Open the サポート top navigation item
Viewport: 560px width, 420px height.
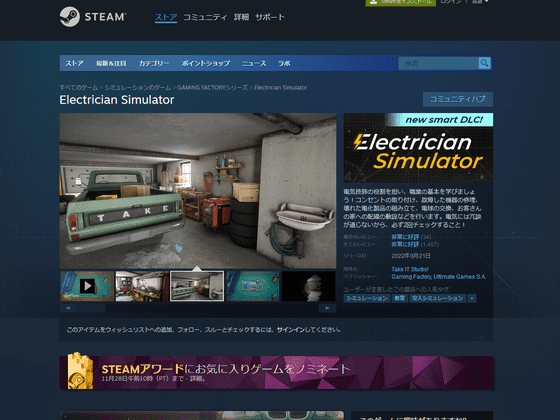coord(270,17)
